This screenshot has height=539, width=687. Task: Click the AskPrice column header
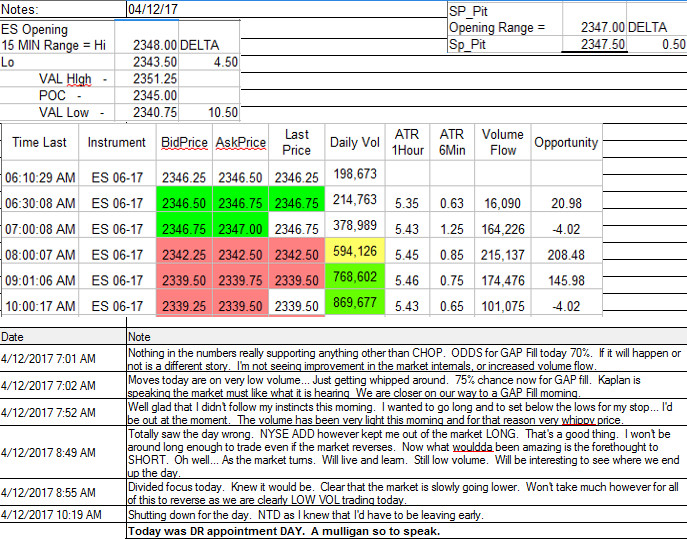tap(241, 142)
